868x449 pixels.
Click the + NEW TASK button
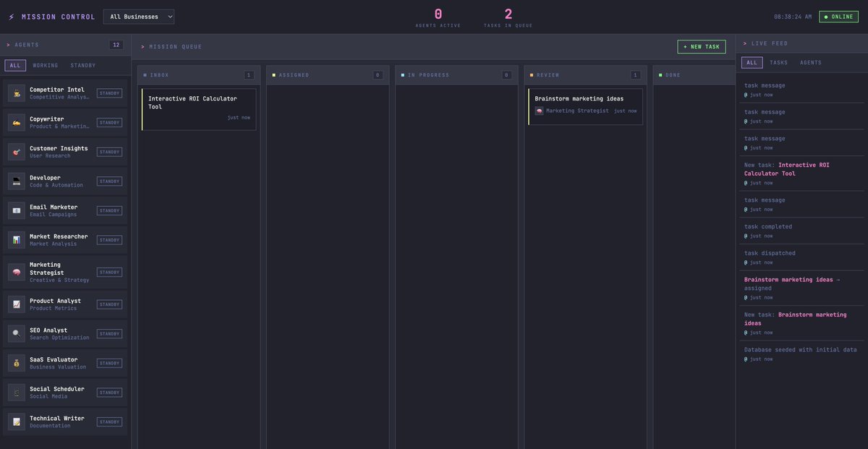[701, 46]
